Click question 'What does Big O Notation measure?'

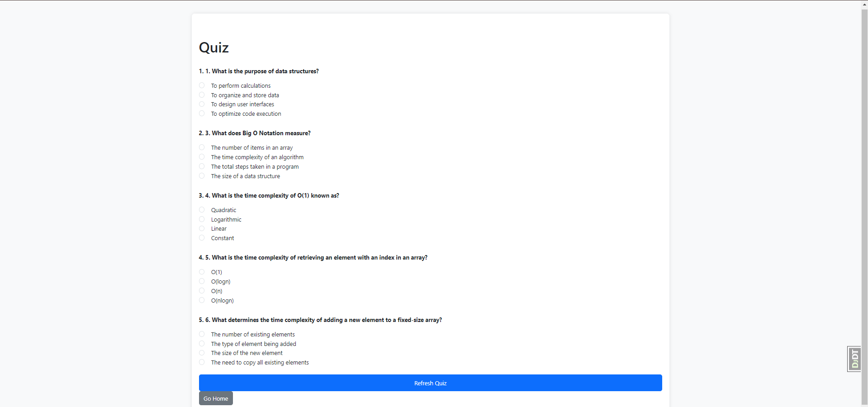point(255,133)
